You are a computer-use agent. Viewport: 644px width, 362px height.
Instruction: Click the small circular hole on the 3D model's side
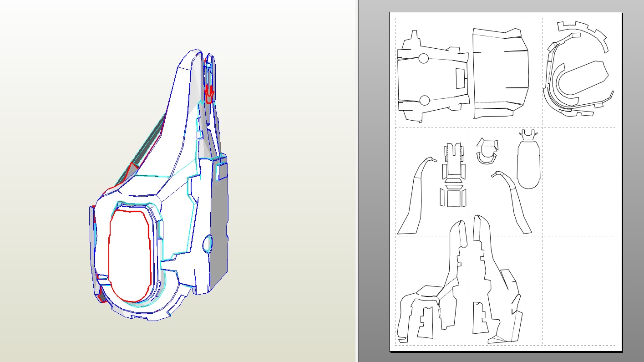coord(208,243)
